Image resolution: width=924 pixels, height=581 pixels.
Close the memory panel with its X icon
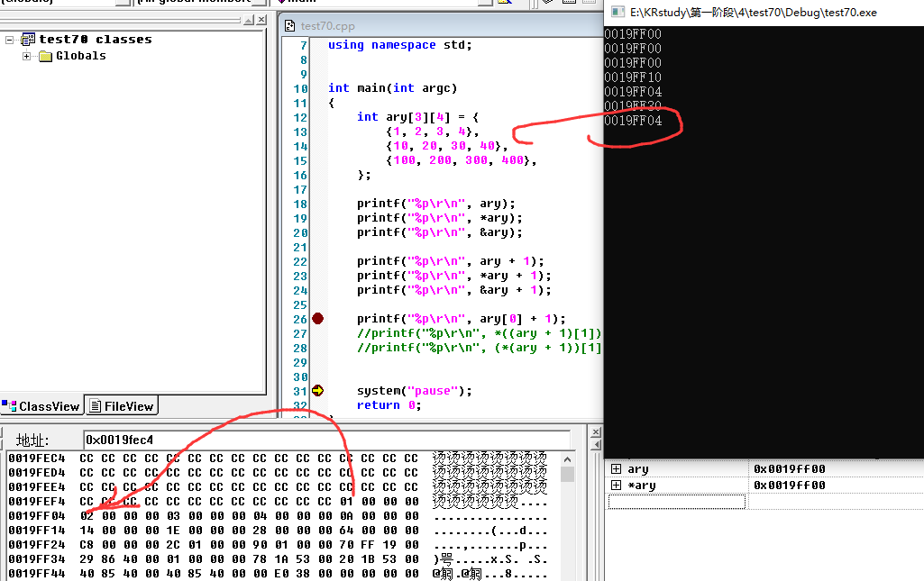pyautogui.click(x=594, y=433)
